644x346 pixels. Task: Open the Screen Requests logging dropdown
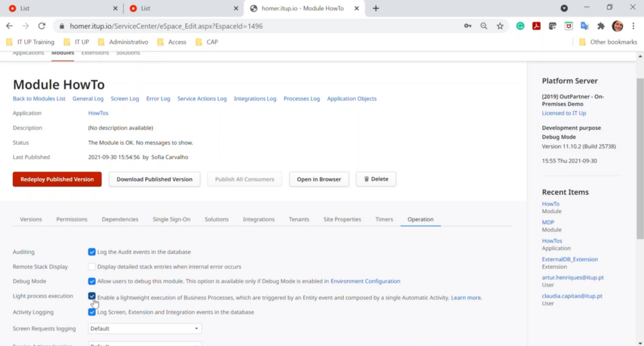[144, 329]
